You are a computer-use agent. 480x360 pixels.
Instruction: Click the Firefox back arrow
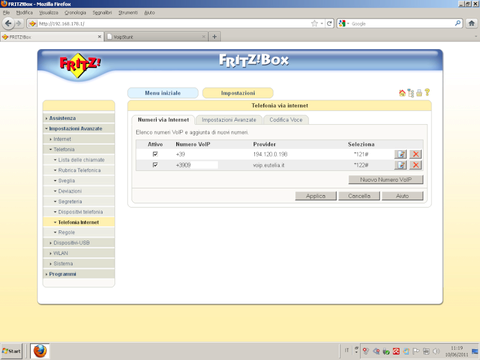tap(8, 23)
